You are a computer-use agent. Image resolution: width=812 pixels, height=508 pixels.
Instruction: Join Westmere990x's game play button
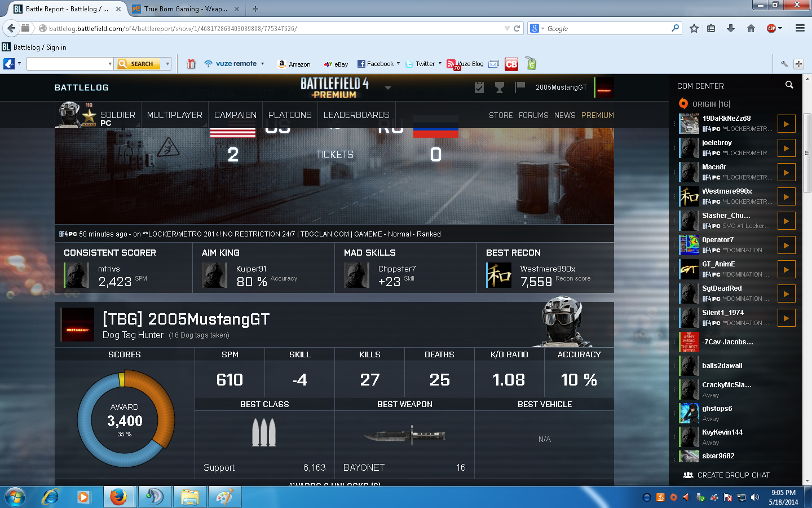pyautogui.click(x=787, y=196)
